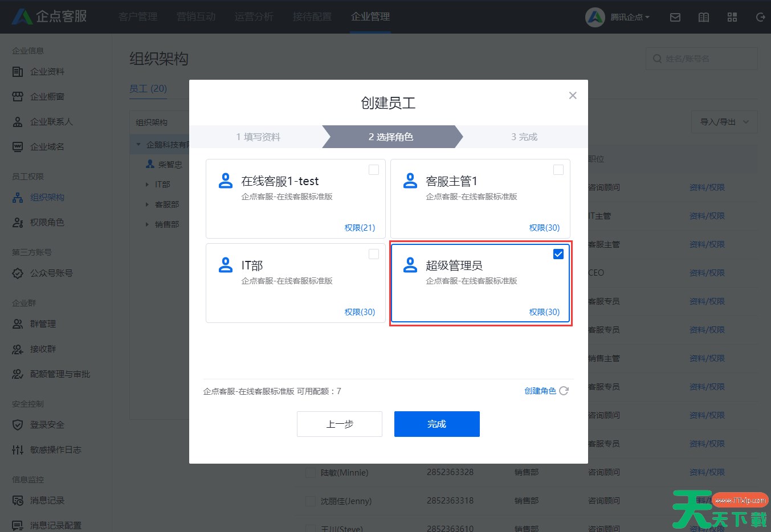Open the grid apps icon in the header
This screenshot has width=771, height=532.
(732, 17)
